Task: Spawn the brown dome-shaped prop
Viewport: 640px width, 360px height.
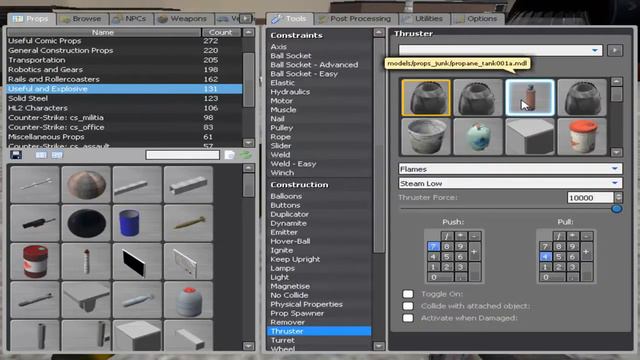Action: click(86, 184)
